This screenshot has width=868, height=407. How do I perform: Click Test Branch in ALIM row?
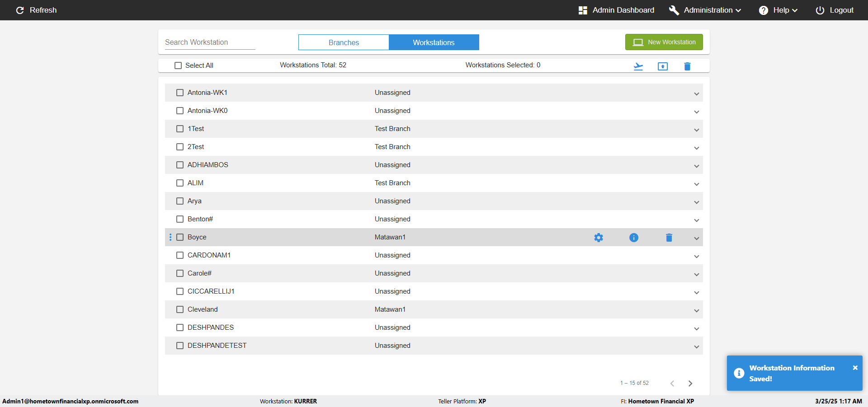(x=392, y=183)
